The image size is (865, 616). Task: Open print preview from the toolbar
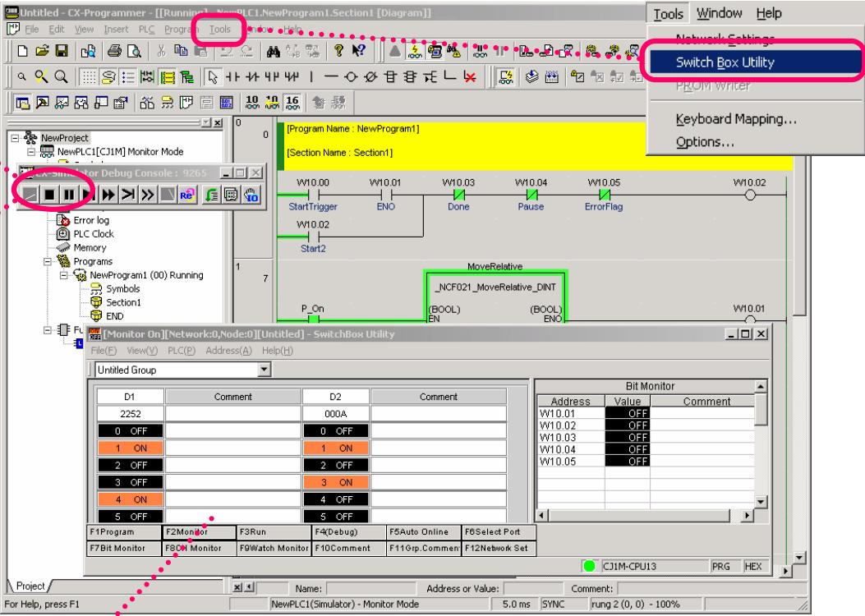point(134,51)
